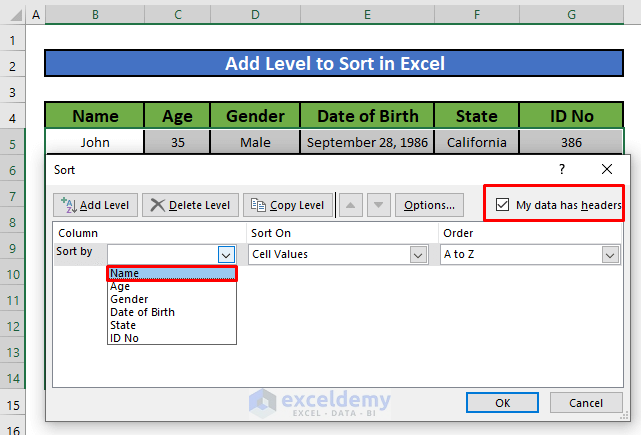The height and width of the screenshot is (435, 641).
Task: Click the Move Down arrow
Action: point(378,205)
